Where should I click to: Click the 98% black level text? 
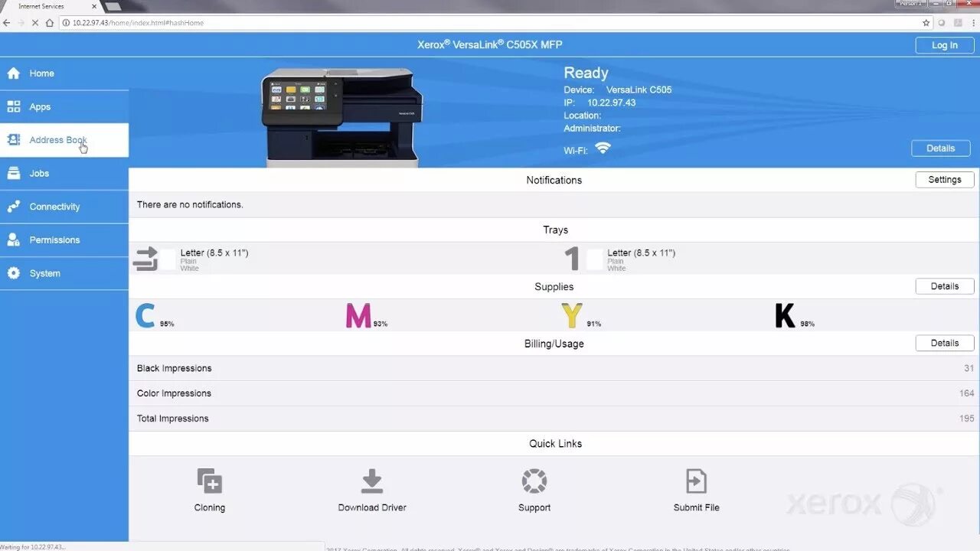(x=807, y=324)
